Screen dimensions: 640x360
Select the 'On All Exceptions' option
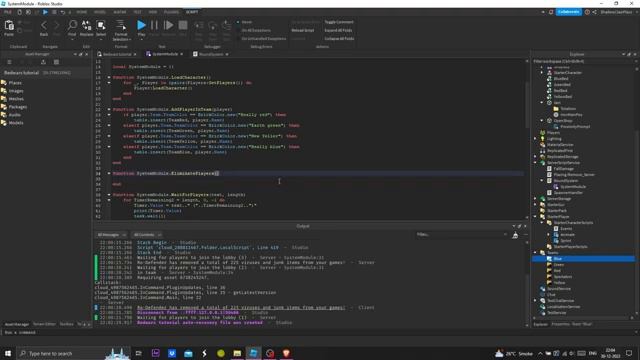click(253, 30)
